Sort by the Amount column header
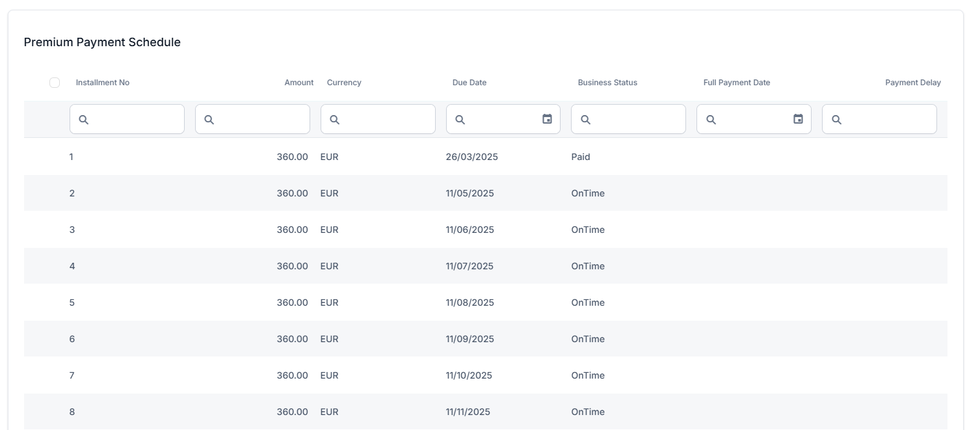 point(298,83)
